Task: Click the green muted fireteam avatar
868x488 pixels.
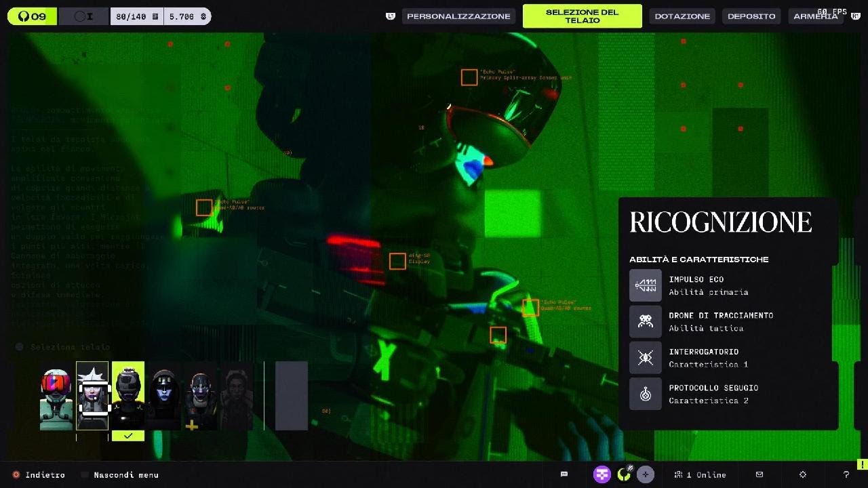Action: (x=624, y=474)
